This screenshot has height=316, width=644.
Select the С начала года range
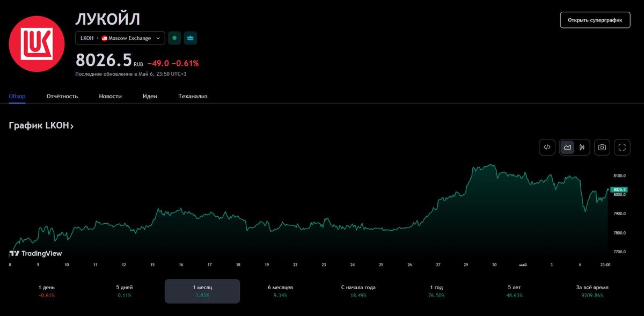(358, 291)
